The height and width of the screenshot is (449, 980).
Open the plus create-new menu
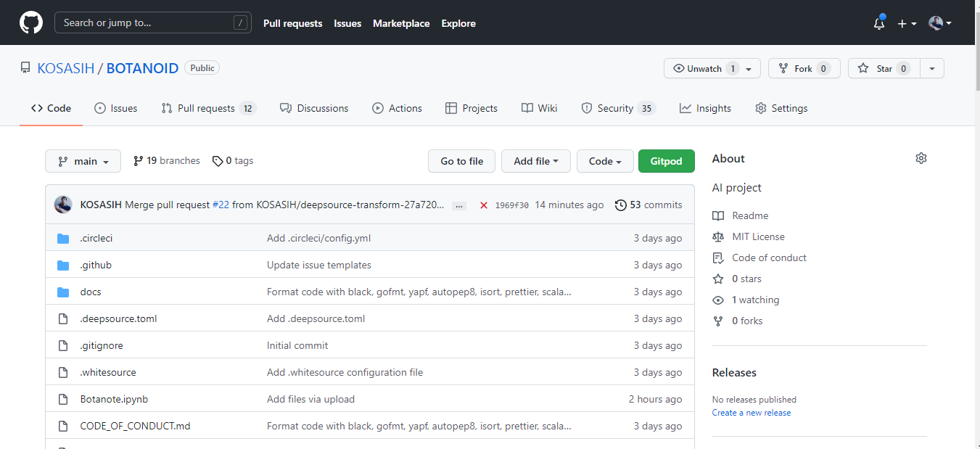pos(907,23)
